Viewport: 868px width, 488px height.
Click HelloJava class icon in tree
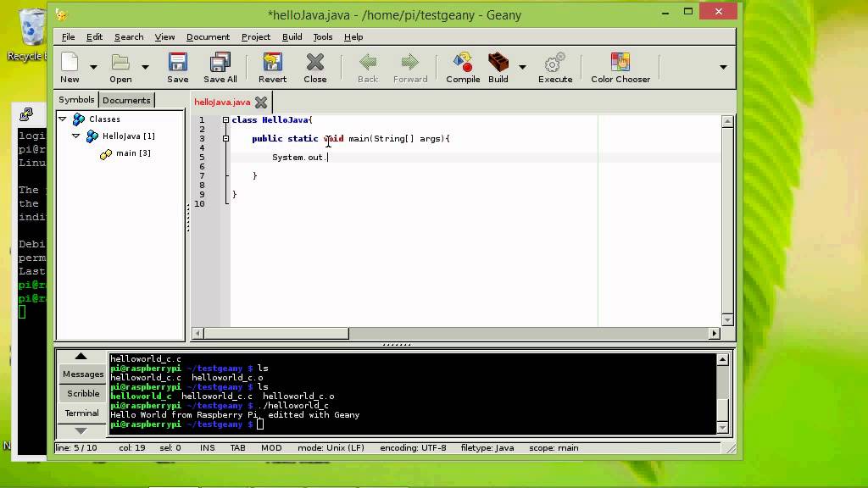click(x=92, y=136)
